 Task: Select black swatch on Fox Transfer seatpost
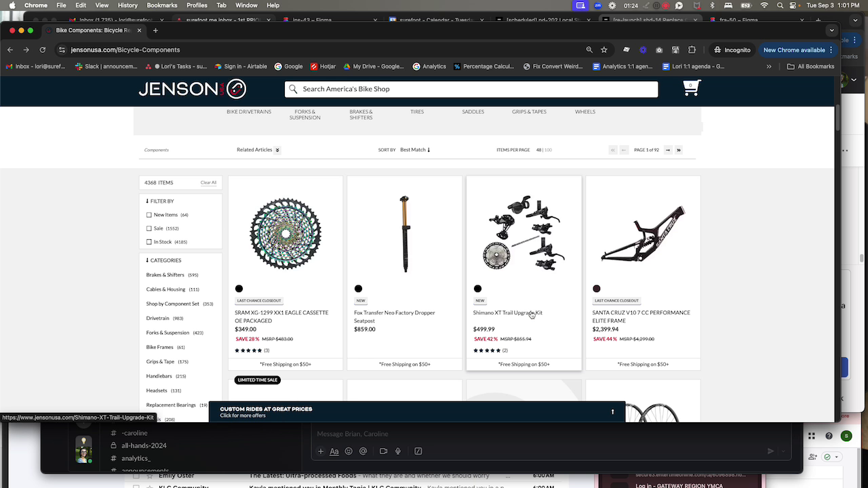coord(358,289)
